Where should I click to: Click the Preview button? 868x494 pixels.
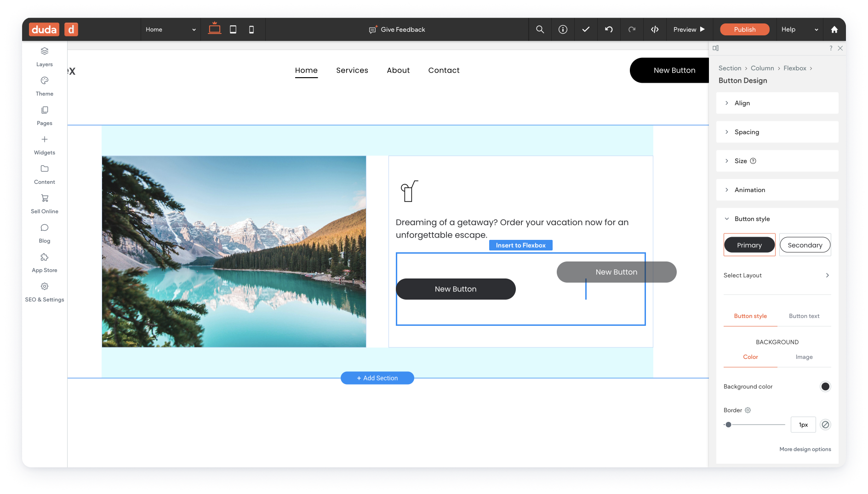tap(689, 29)
